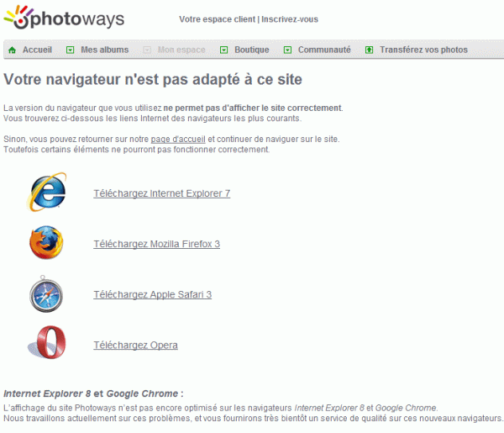This screenshot has width=504, height=433.
Task: Open the Mes albums menu
Action: click(x=104, y=50)
